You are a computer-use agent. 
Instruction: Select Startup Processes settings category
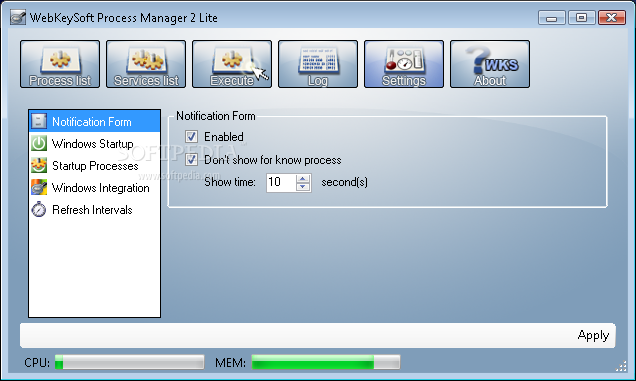coord(95,166)
